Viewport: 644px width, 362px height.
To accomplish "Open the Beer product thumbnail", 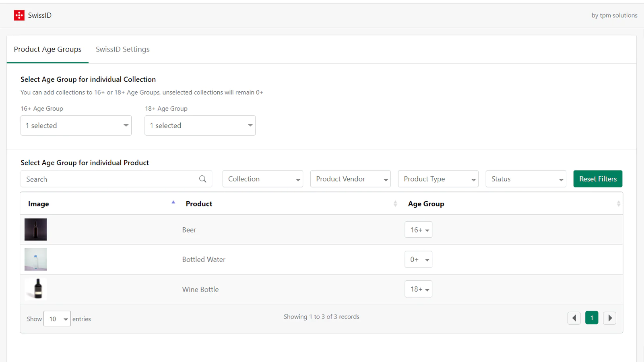I will coord(35,230).
